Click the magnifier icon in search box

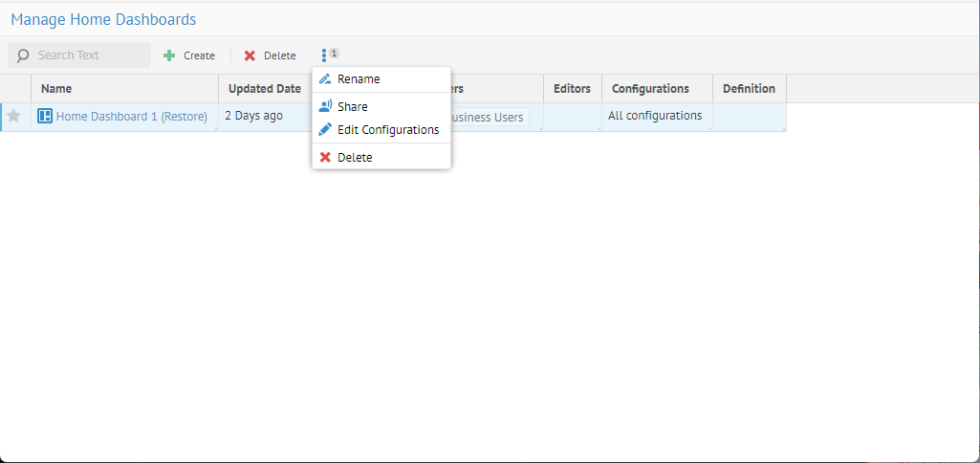point(23,55)
